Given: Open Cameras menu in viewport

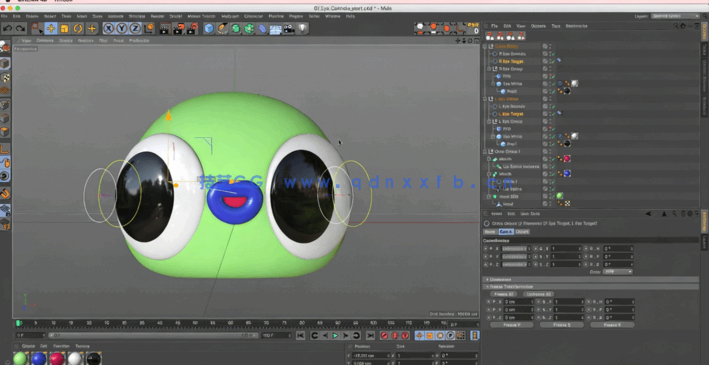Looking at the screenshot, I should tap(45, 41).
